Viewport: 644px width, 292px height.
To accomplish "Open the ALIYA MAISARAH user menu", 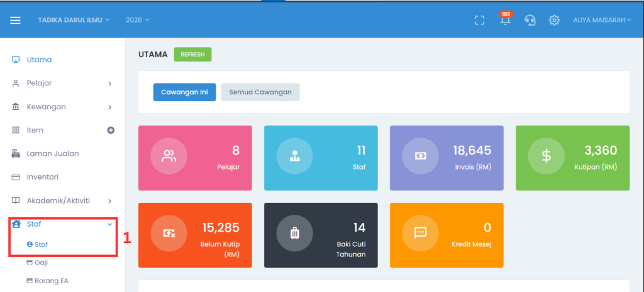I will click(x=602, y=19).
